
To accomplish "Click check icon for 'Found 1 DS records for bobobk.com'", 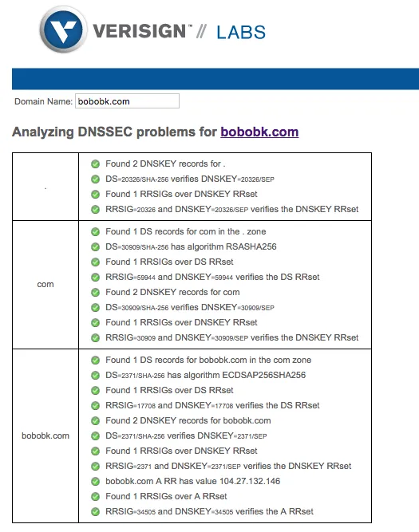I will [x=96, y=360].
